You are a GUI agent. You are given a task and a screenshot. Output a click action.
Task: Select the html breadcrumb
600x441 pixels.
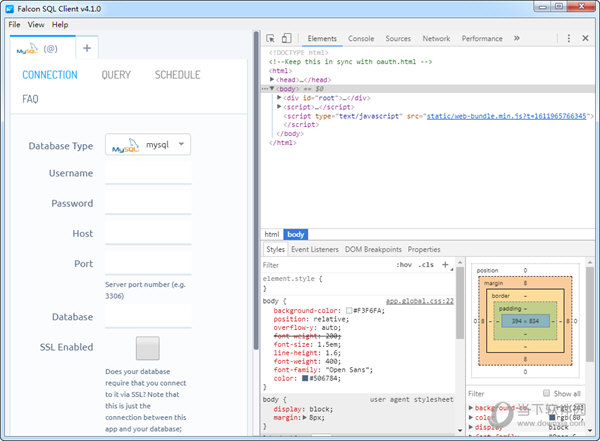point(272,234)
